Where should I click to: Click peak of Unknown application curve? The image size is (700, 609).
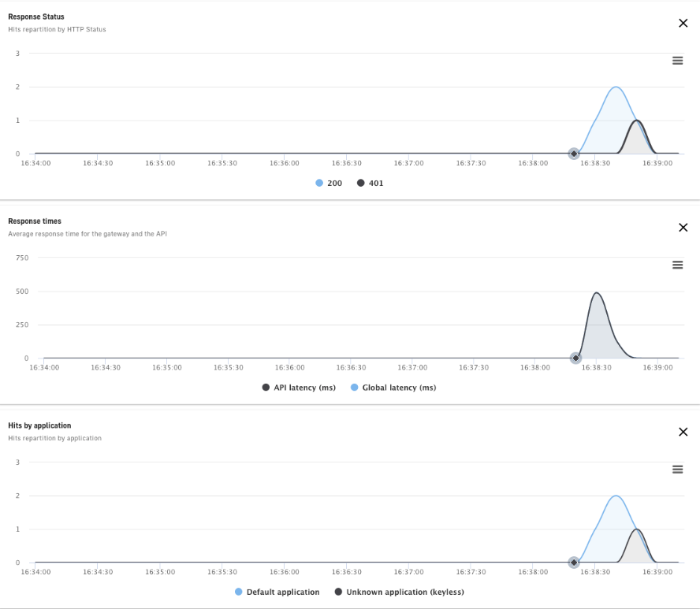[x=636, y=529]
